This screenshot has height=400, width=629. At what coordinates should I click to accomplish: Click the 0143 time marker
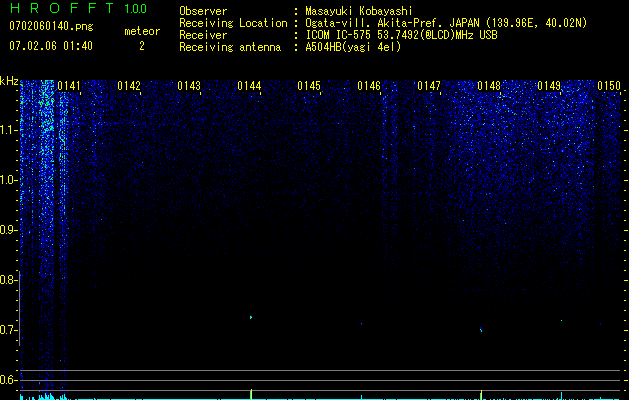tap(189, 86)
